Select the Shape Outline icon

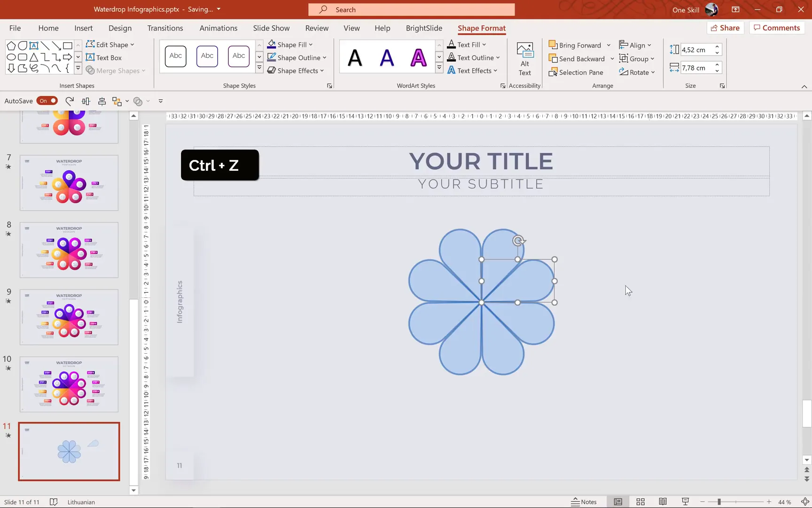click(x=272, y=57)
